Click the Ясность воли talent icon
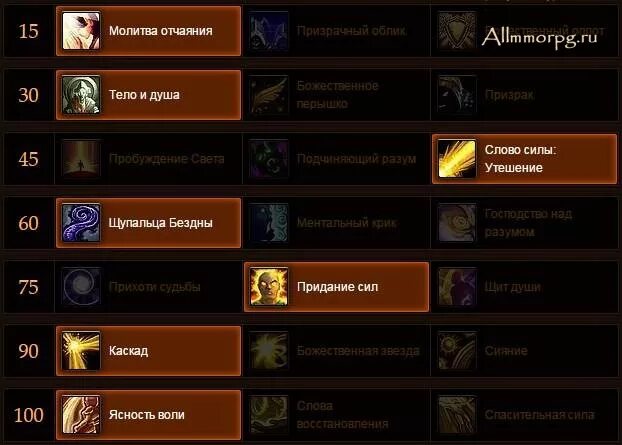 81,415
